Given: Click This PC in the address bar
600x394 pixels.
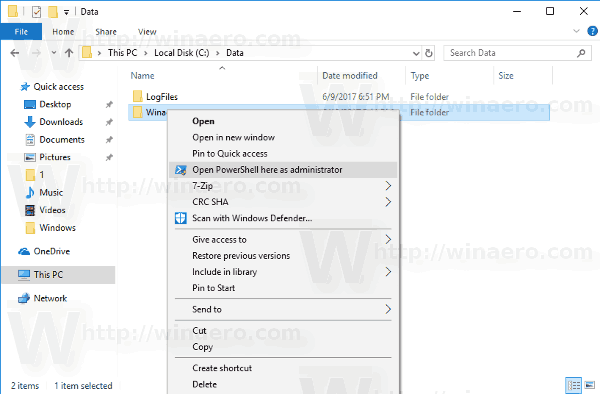Looking at the screenshot, I should (122, 53).
